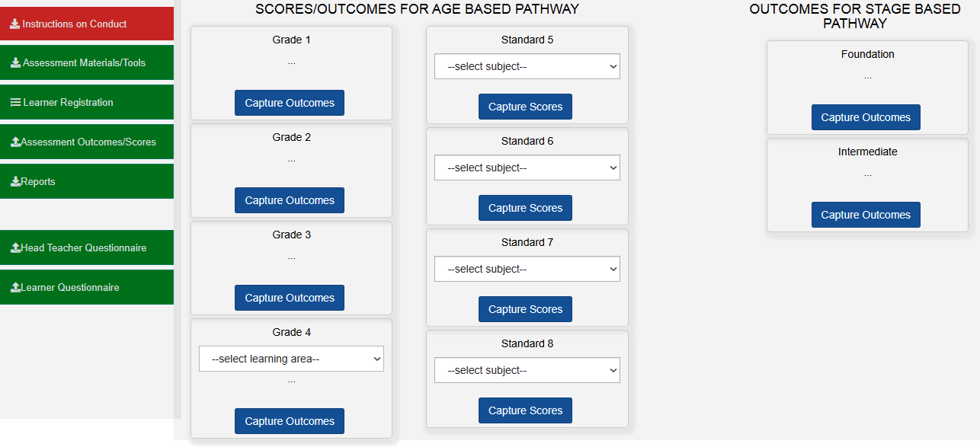Click list icon beside Learner Registration
This screenshot has height=447, width=980.
pos(15,102)
